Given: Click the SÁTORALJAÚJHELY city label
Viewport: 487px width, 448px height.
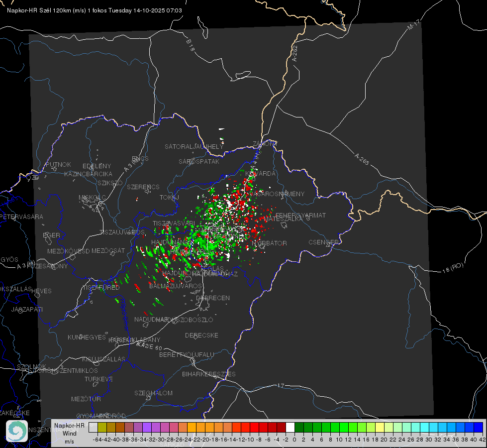Looking at the screenshot, I should [x=194, y=146].
